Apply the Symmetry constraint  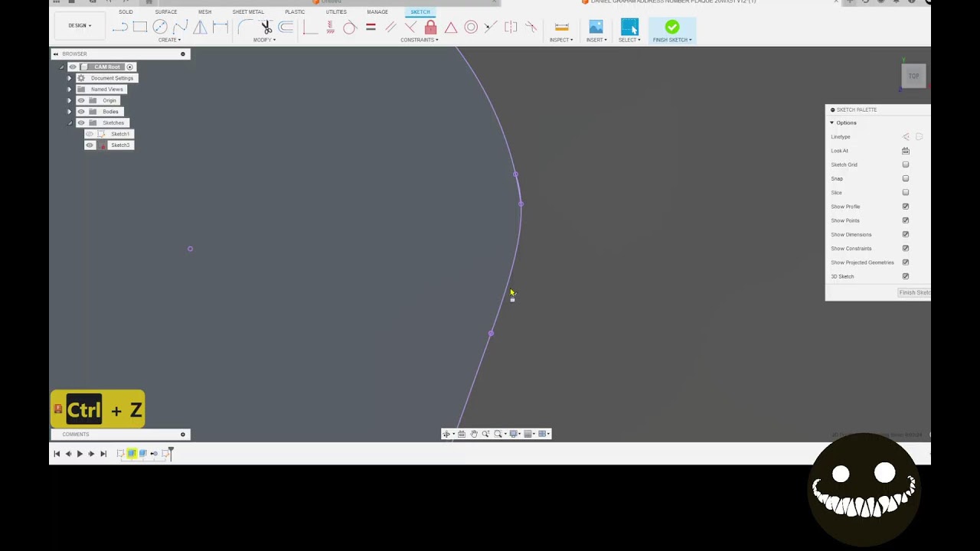point(511,28)
